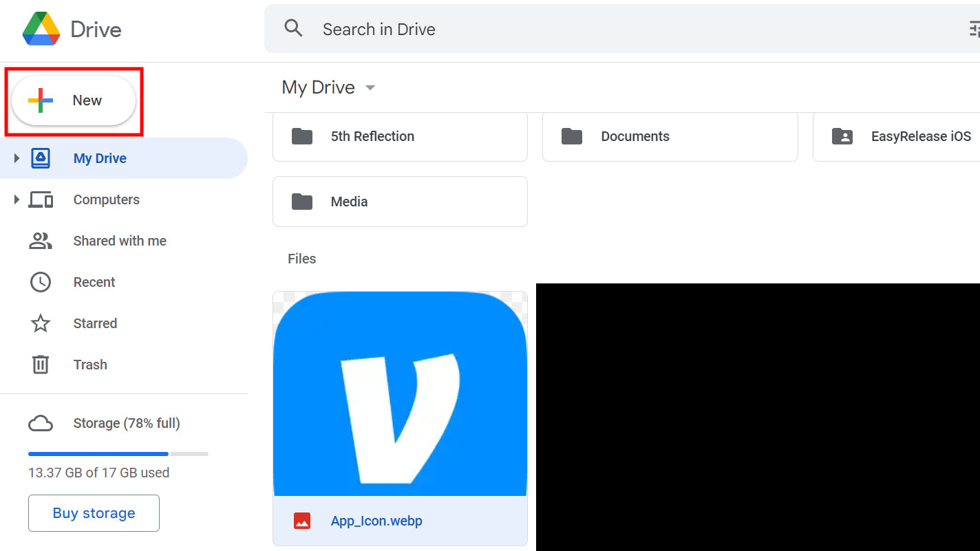Open the My Drive header dropdown
The image size is (980, 551).
tap(370, 88)
